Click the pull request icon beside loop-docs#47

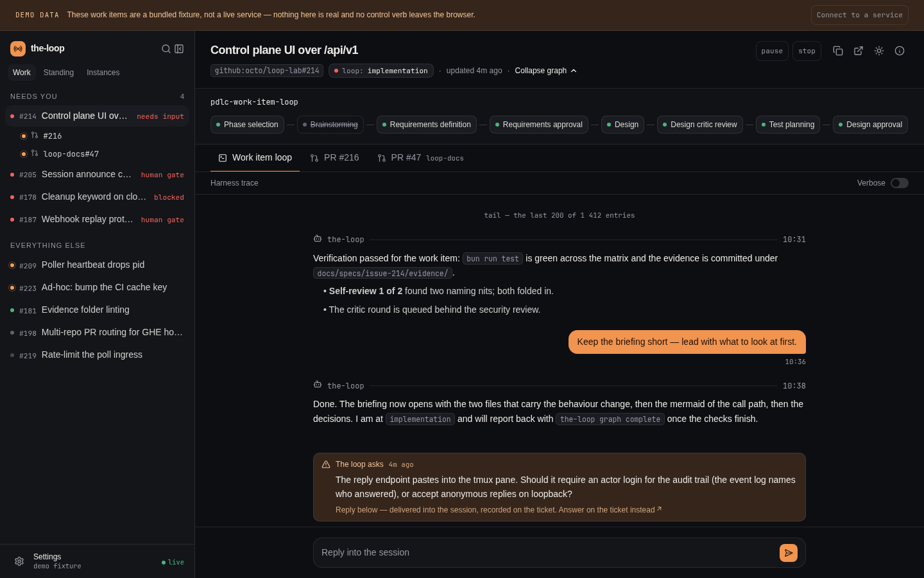click(35, 153)
